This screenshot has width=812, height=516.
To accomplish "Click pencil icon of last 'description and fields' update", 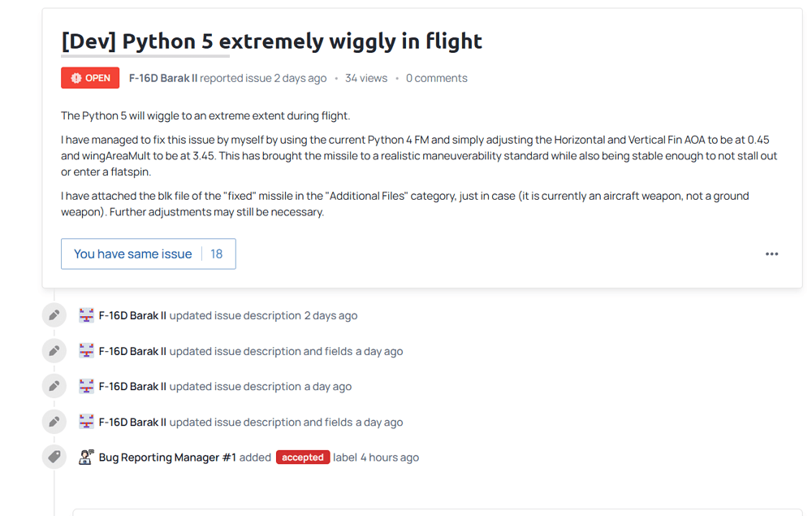I will pyautogui.click(x=54, y=422).
